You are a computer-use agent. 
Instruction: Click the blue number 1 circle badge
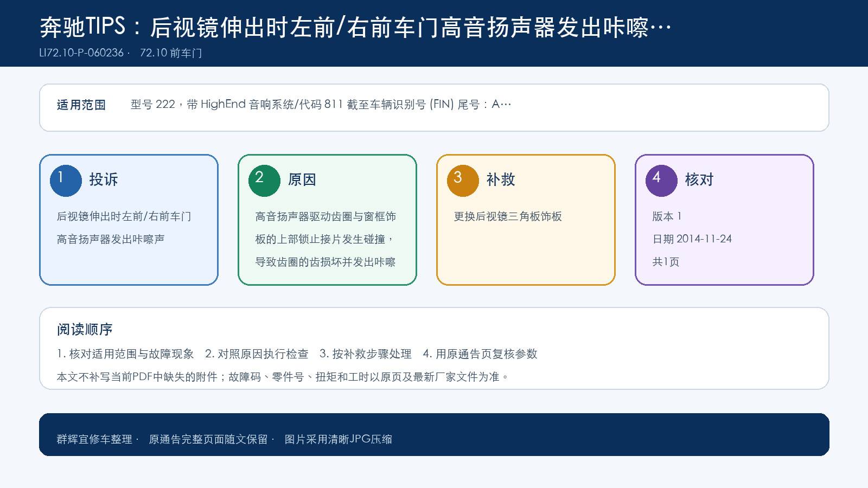pyautogui.click(x=66, y=181)
